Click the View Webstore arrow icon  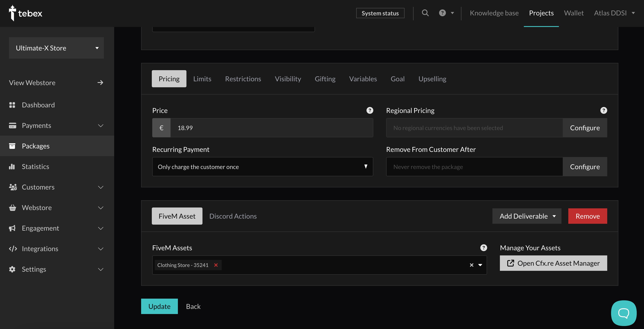(100, 83)
